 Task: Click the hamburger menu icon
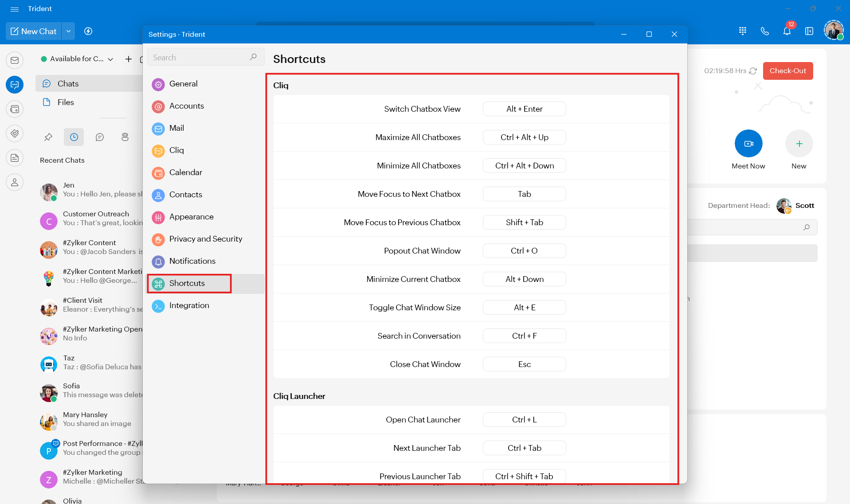15,9
